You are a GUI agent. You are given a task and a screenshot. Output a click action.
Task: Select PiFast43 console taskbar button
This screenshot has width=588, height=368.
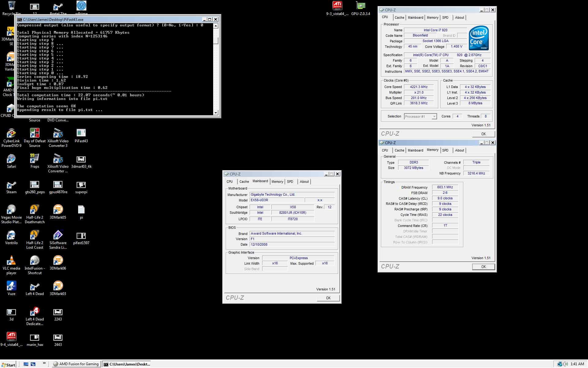pyautogui.click(x=126, y=364)
